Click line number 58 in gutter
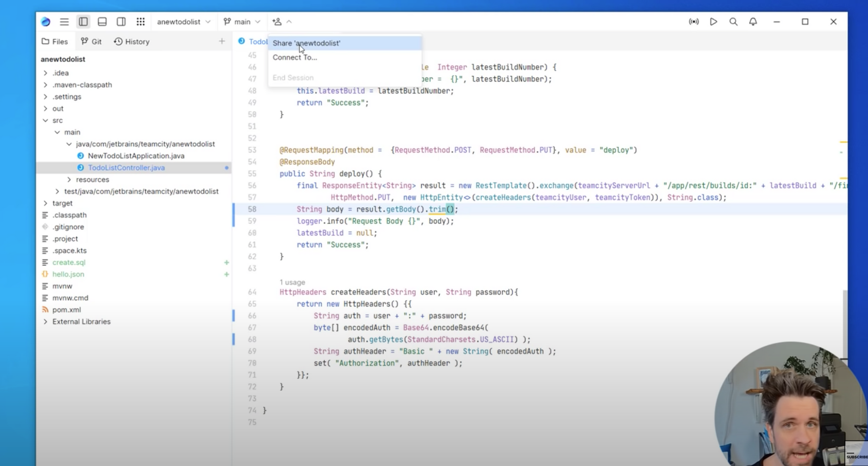The height and width of the screenshot is (466, 868). pos(252,209)
